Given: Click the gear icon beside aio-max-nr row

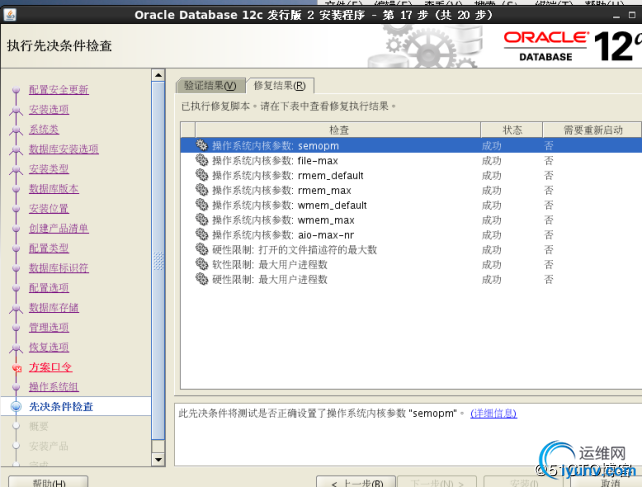Looking at the screenshot, I should pyautogui.click(x=201, y=235).
